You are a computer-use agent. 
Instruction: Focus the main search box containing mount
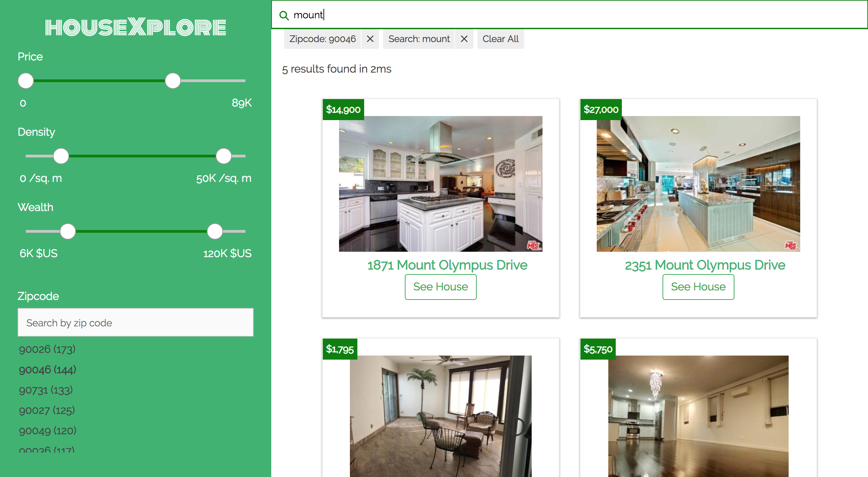[x=570, y=15]
